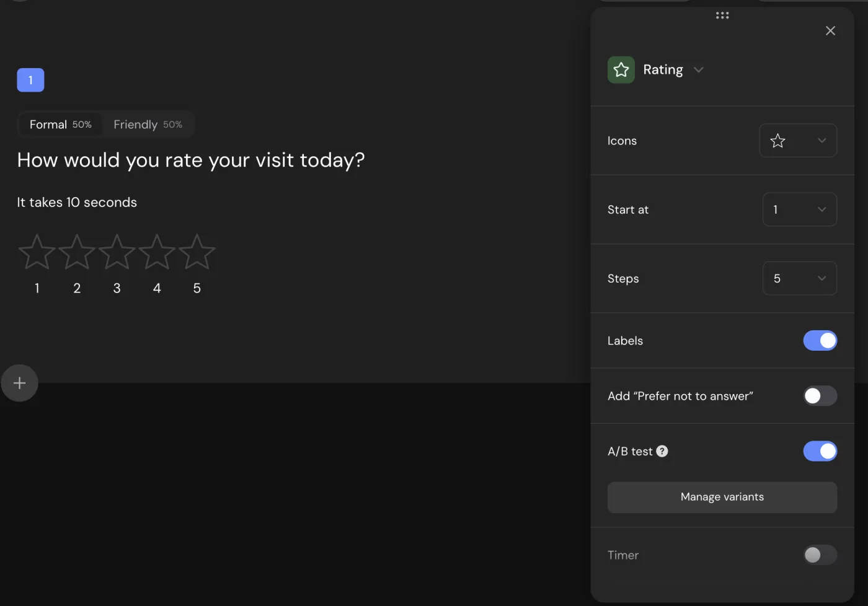
Task: Click label number 3 under stars
Action: pyautogui.click(x=117, y=288)
